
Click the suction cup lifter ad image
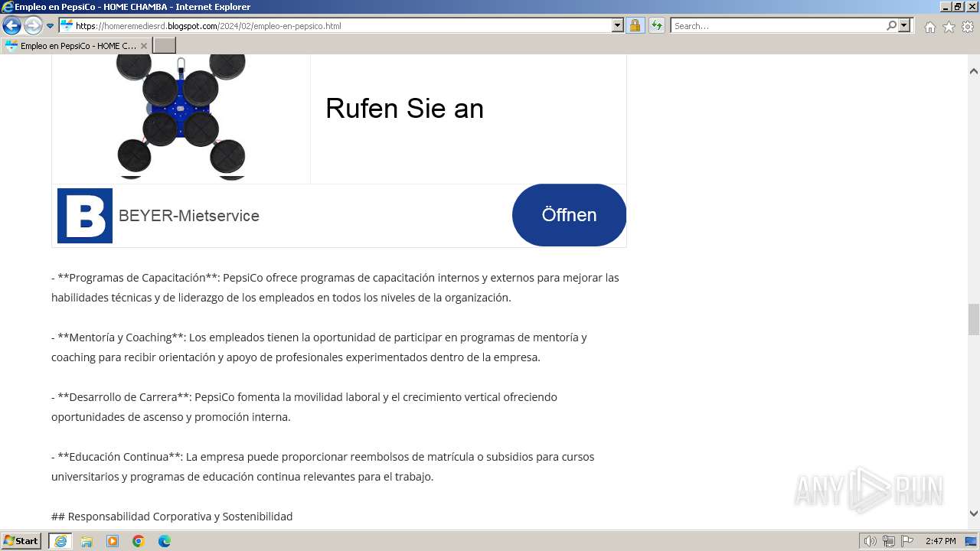tap(181, 117)
